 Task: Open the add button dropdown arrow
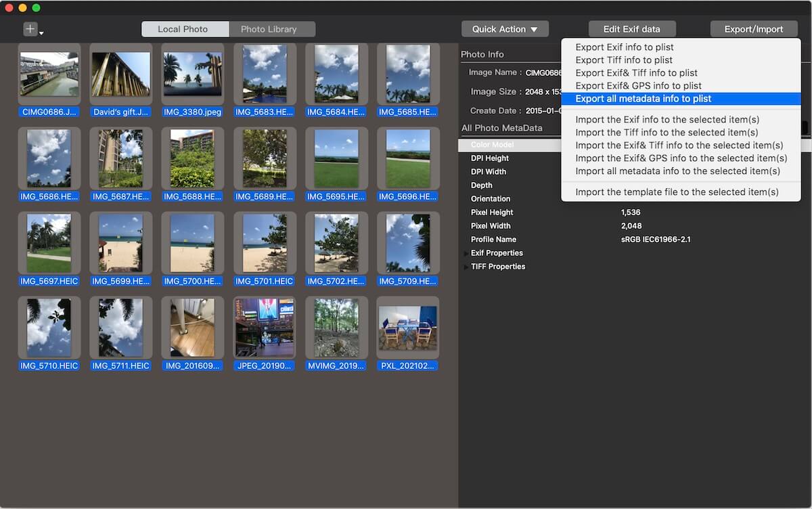41,32
